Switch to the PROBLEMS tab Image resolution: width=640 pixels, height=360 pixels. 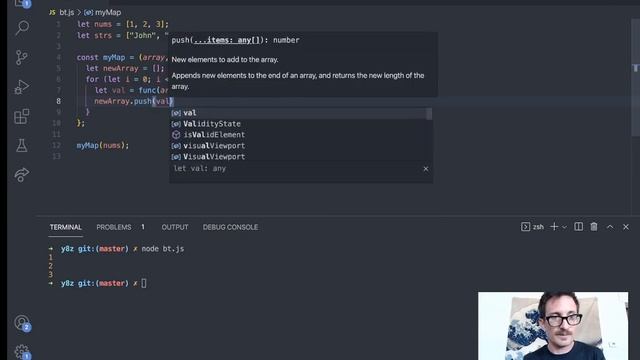point(114,227)
